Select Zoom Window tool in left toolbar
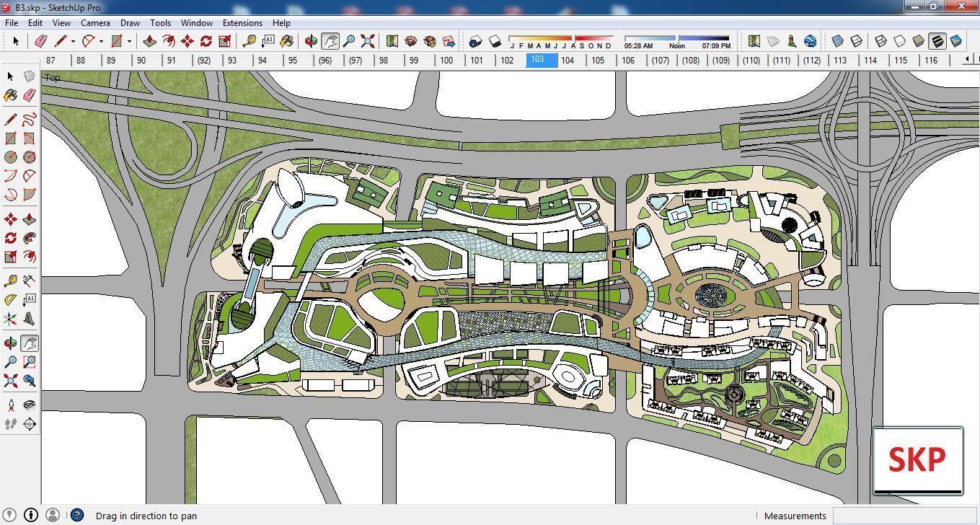 (x=29, y=361)
